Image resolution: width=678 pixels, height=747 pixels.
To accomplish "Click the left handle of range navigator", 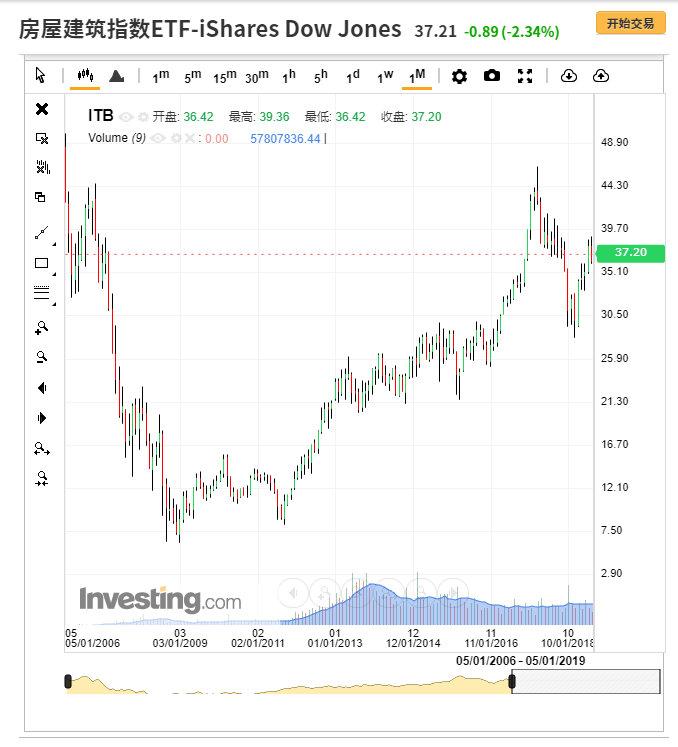I will [x=68, y=681].
